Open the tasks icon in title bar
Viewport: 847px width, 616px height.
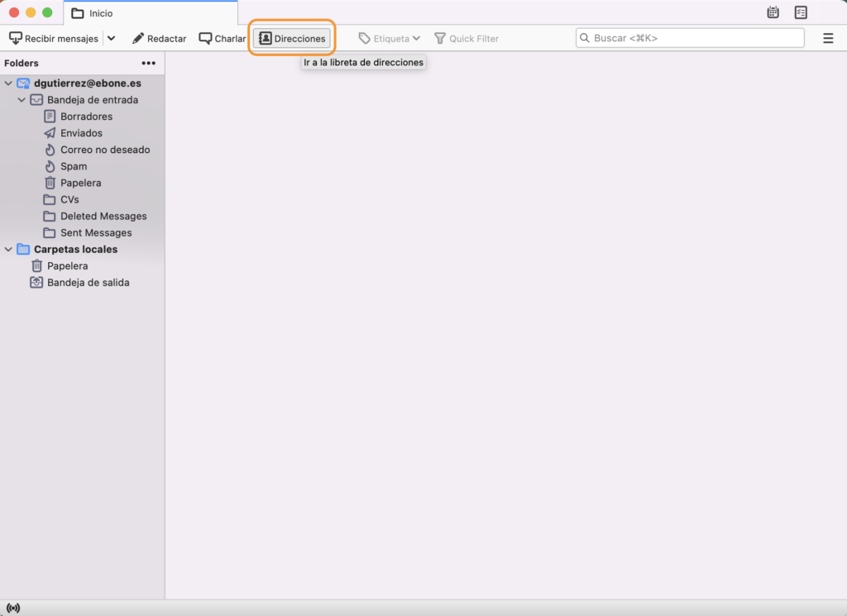coord(801,12)
